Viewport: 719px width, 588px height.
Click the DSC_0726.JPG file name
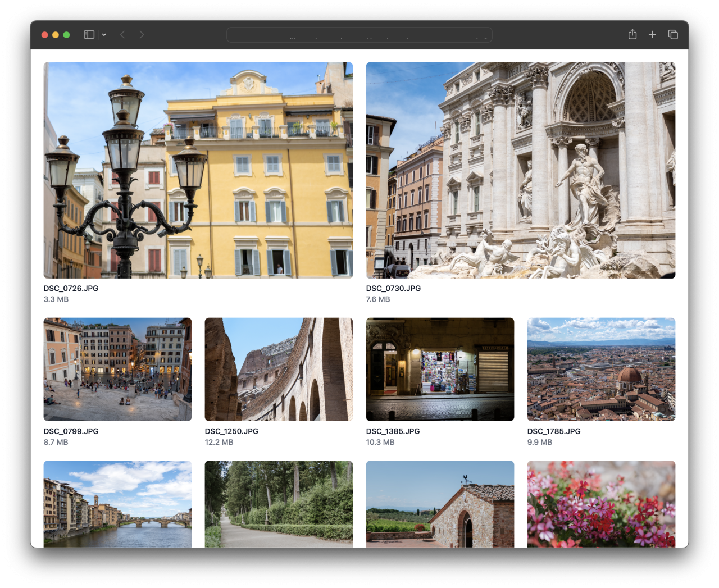click(x=71, y=288)
